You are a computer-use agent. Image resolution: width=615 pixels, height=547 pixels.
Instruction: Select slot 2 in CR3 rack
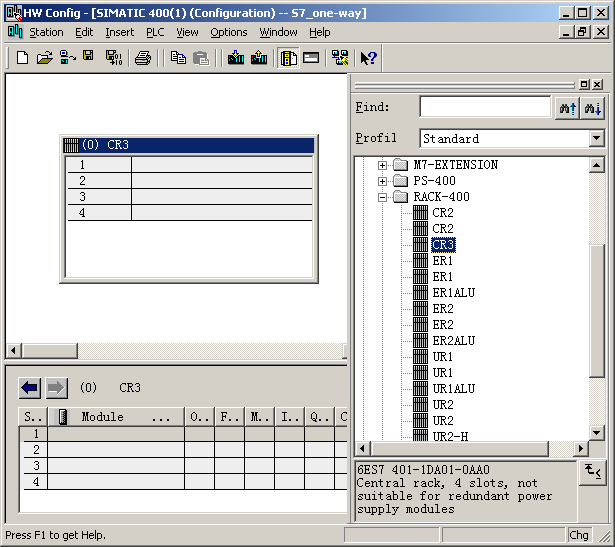pos(190,180)
